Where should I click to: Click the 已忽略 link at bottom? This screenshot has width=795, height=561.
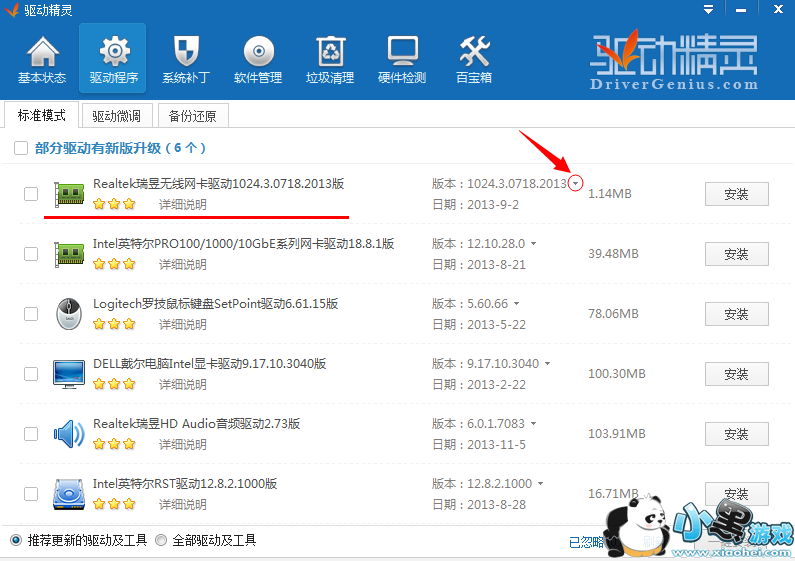[x=587, y=542]
